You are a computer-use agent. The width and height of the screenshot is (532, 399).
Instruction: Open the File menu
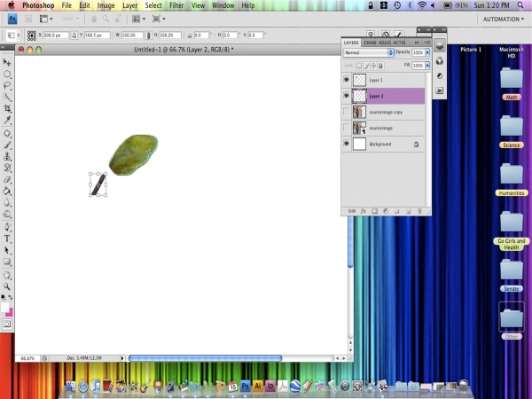pyautogui.click(x=66, y=5)
